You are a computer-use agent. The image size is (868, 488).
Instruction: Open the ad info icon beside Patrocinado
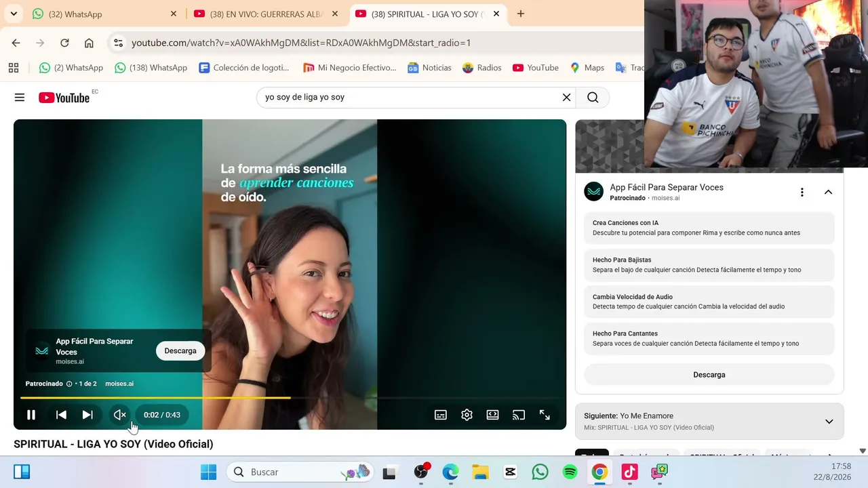click(69, 384)
